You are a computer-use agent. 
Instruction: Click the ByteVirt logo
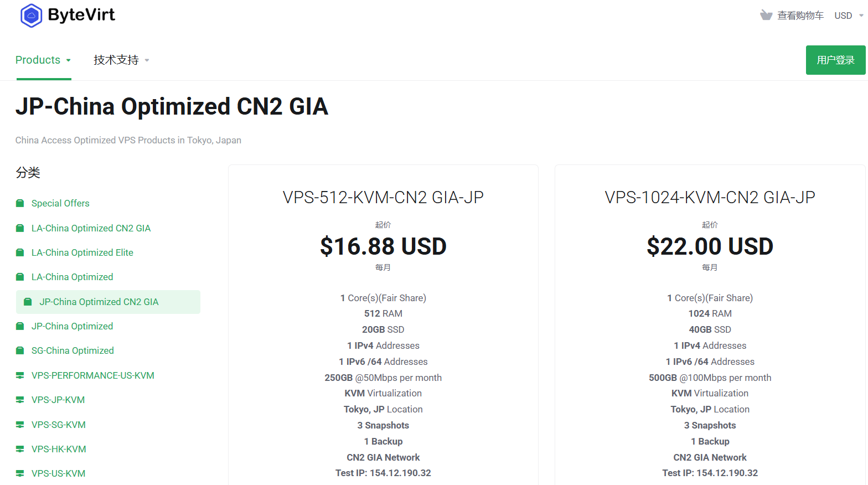pyautogui.click(x=66, y=16)
